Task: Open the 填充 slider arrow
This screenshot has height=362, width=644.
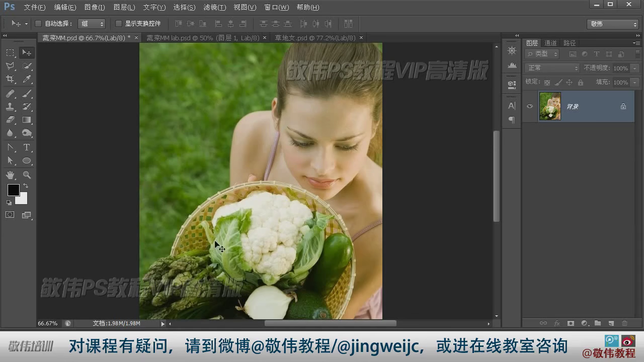Action: tap(635, 82)
